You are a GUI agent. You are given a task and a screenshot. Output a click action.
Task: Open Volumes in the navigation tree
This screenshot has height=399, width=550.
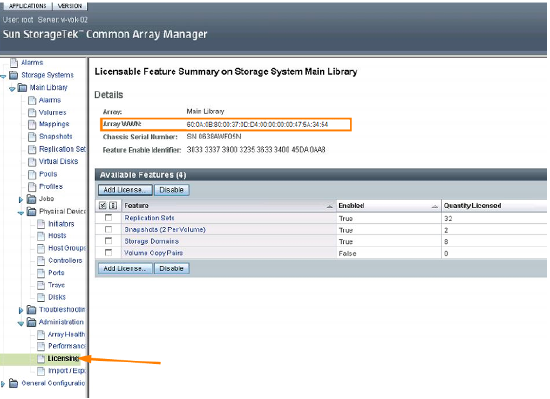[x=53, y=113]
